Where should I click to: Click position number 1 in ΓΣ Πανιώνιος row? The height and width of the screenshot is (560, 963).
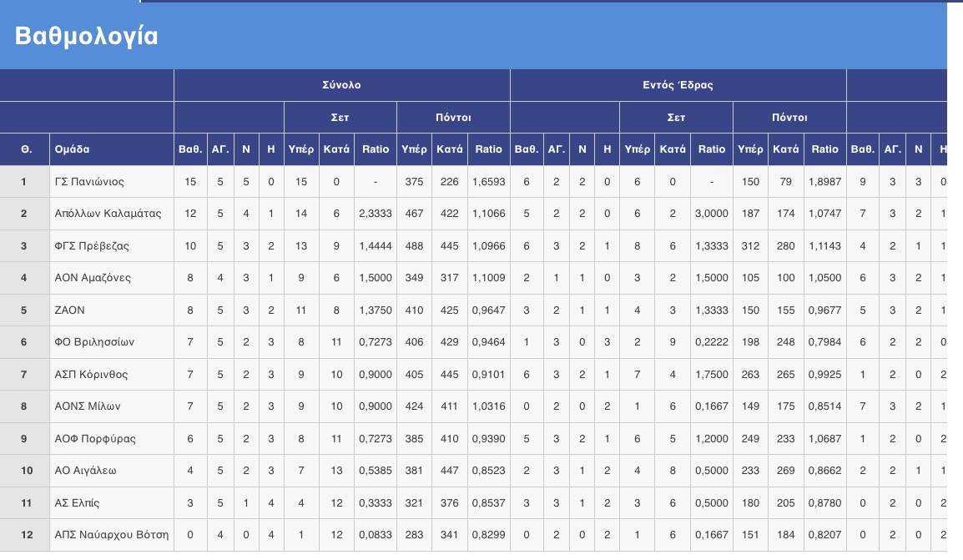(24, 182)
